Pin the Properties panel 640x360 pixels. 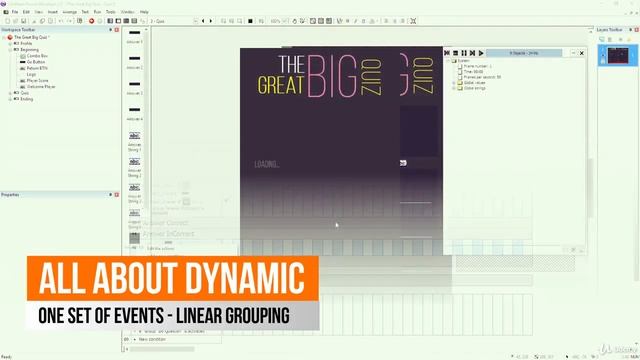[110, 195]
